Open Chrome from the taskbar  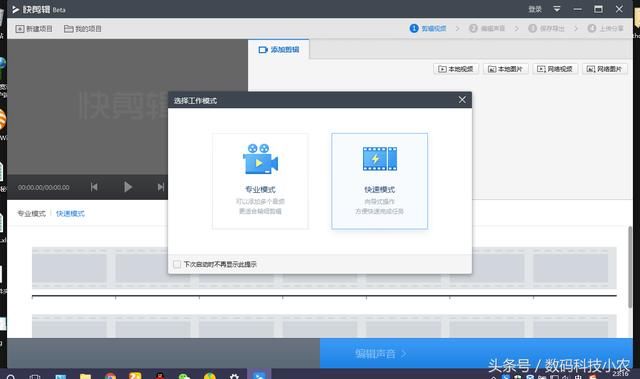[110, 375]
